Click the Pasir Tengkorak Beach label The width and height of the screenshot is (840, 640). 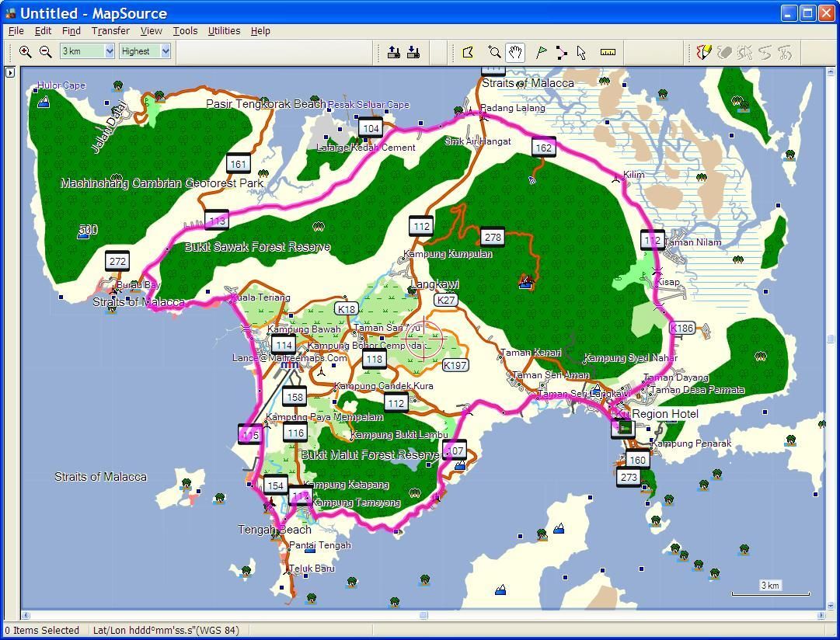point(266,104)
